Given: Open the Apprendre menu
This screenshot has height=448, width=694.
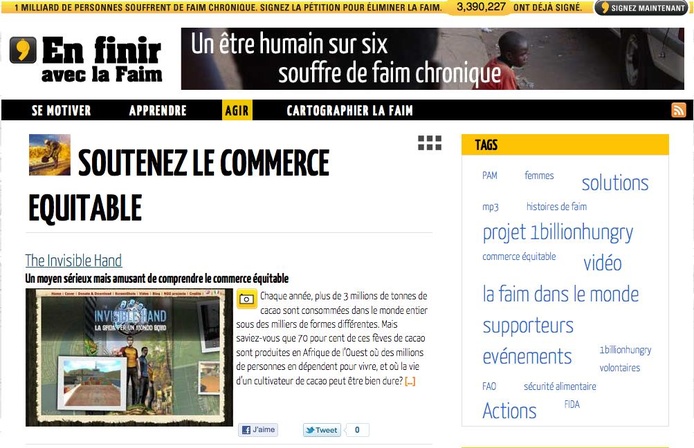Looking at the screenshot, I should (x=158, y=111).
